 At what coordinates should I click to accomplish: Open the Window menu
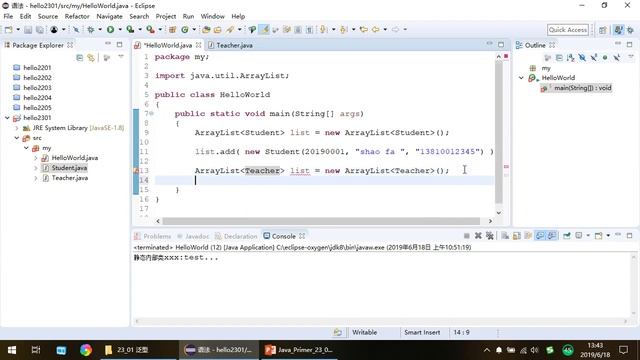click(212, 16)
